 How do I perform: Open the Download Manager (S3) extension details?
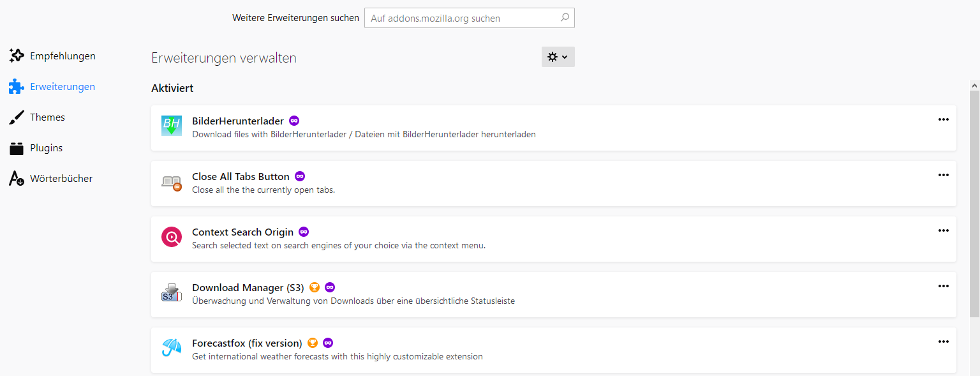click(x=248, y=288)
